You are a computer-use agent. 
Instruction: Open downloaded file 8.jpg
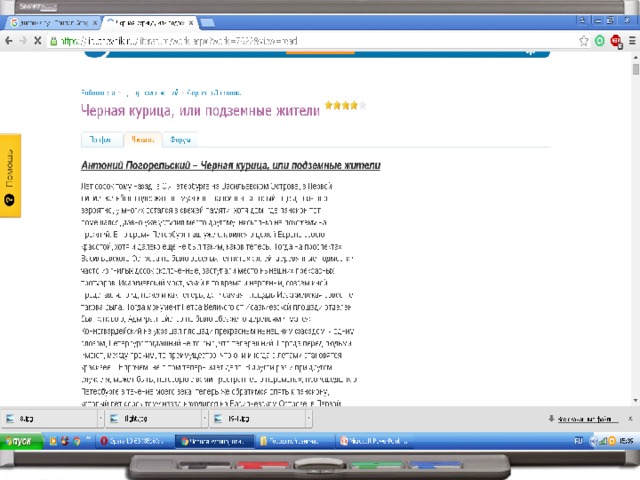[49, 419]
